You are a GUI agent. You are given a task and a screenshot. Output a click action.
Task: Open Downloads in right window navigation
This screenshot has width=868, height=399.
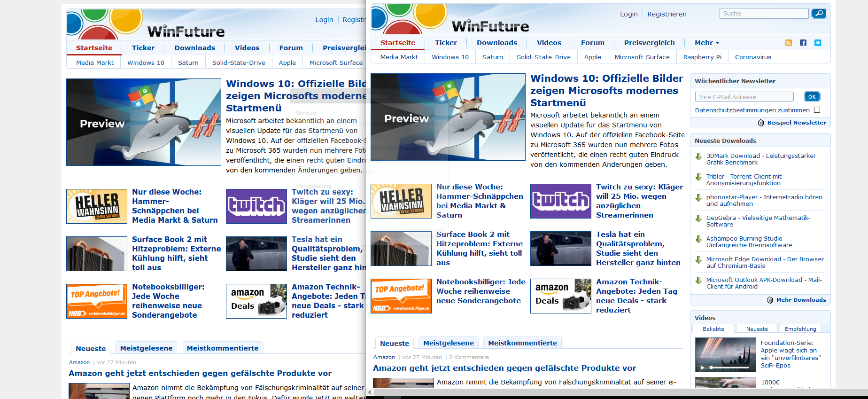point(497,43)
